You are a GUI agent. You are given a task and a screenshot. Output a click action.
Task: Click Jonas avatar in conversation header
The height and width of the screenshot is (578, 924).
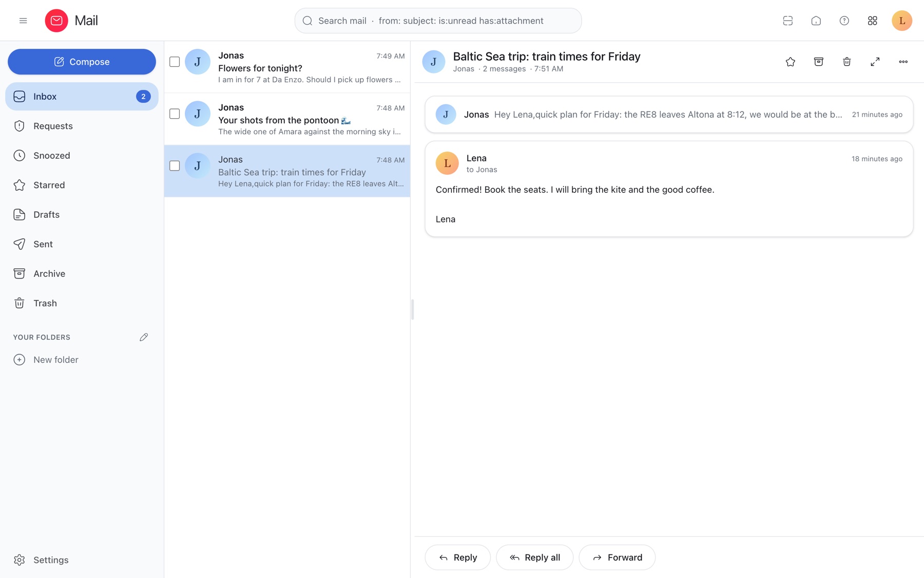click(434, 62)
